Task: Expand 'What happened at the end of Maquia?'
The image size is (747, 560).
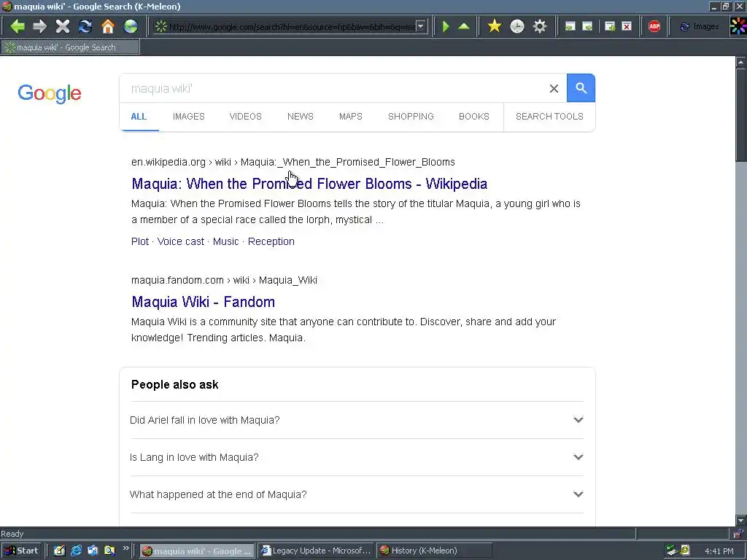Action: click(357, 494)
